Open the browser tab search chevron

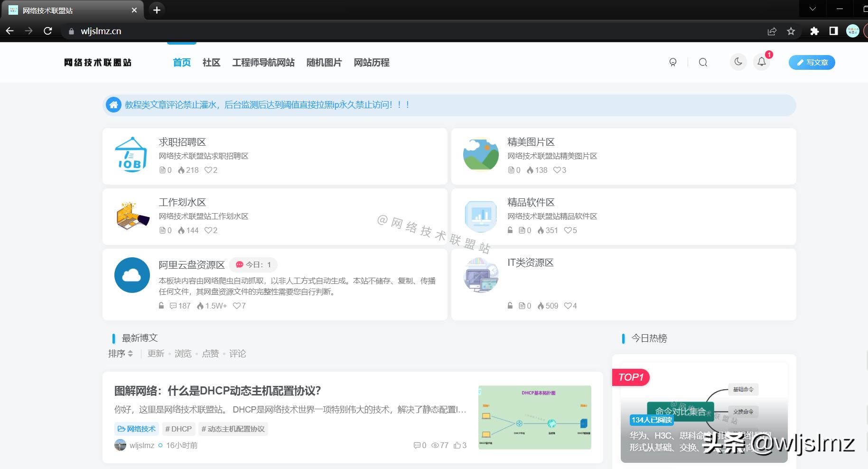click(x=812, y=9)
